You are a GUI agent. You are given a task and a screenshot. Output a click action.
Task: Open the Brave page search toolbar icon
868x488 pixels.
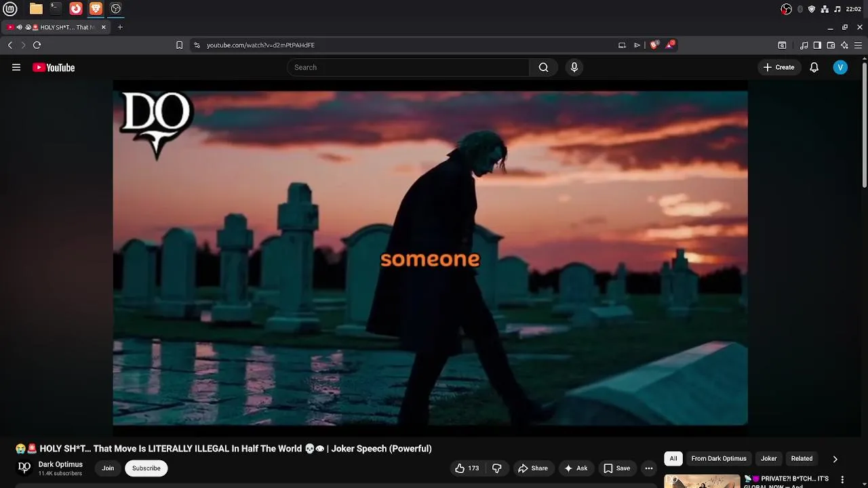coord(782,45)
